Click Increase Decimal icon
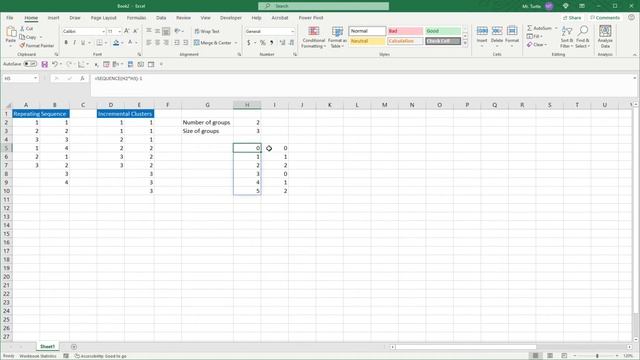640x360 pixels. tap(282, 42)
